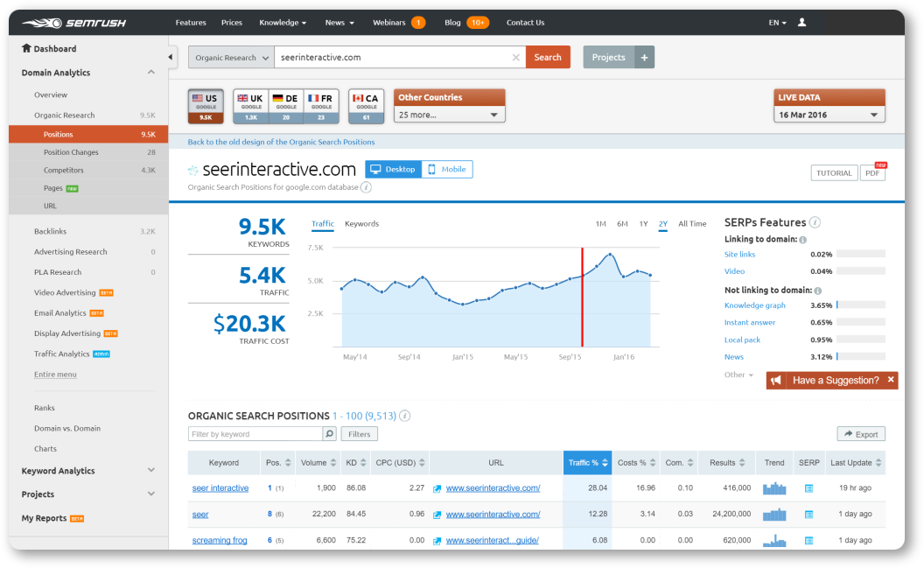The height and width of the screenshot is (568, 924).
Task: Open the Filters button
Action: (359, 434)
